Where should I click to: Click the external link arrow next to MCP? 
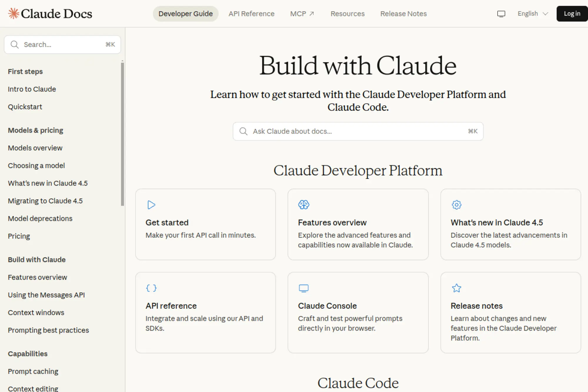pyautogui.click(x=312, y=13)
